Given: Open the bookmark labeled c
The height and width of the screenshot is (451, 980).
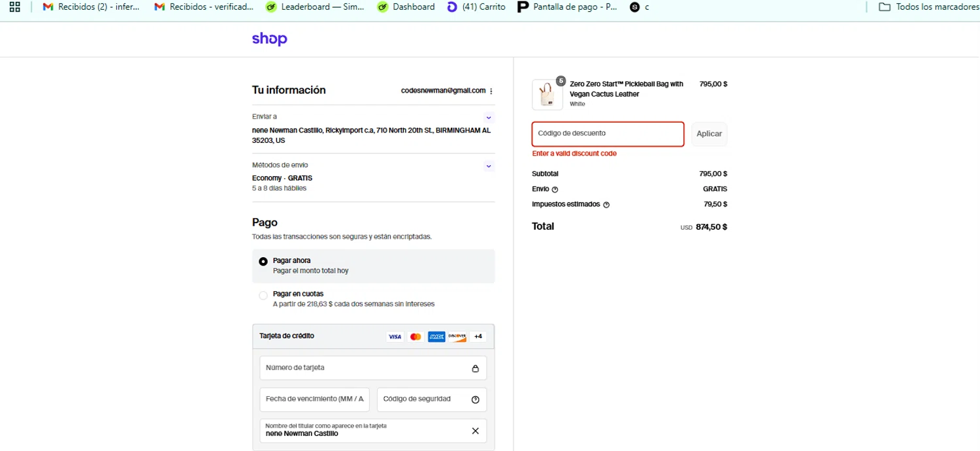Looking at the screenshot, I should pyautogui.click(x=640, y=7).
